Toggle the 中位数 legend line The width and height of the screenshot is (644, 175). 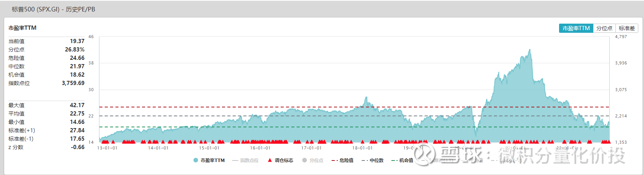[x=372, y=161]
